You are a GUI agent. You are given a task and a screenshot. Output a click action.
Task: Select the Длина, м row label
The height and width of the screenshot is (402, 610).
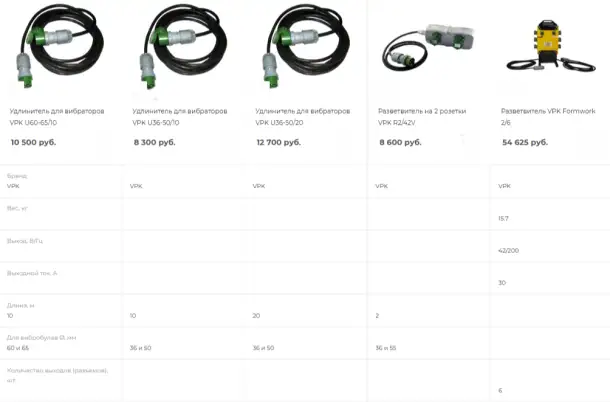(x=21, y=305)
